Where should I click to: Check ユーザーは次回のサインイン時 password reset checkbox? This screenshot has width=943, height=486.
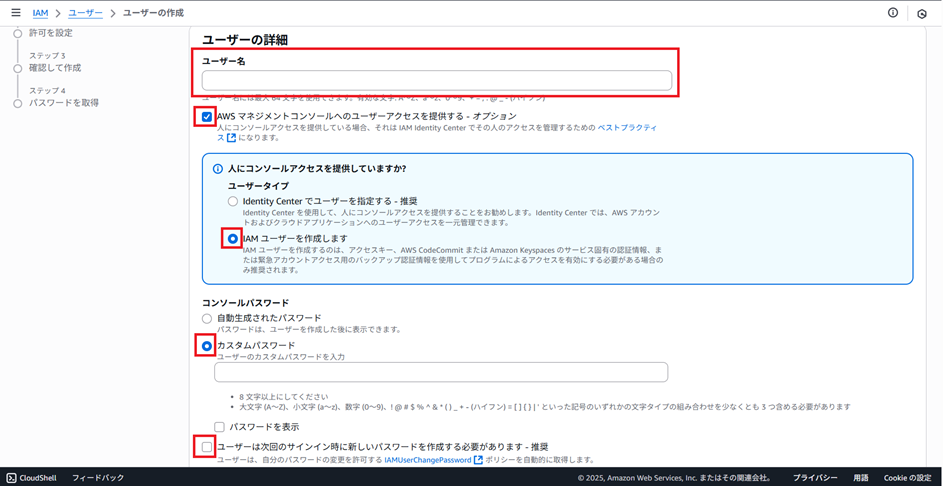click(x=207, y=447)
